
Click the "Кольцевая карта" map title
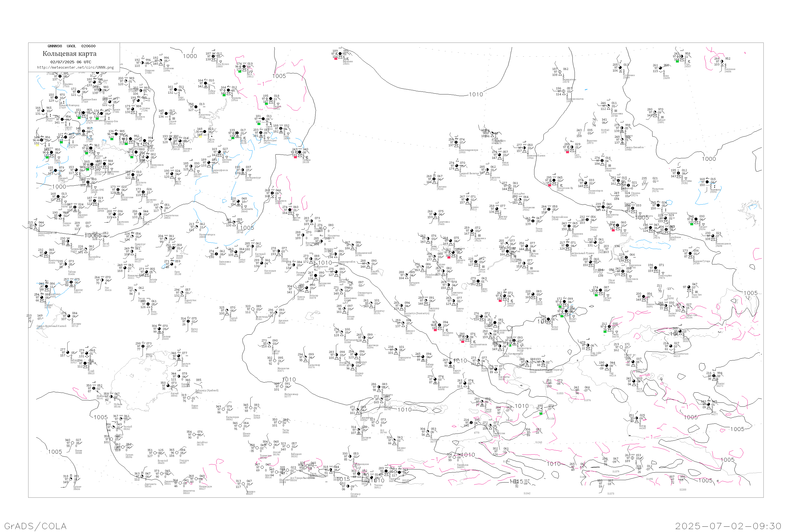coord(69,54)
